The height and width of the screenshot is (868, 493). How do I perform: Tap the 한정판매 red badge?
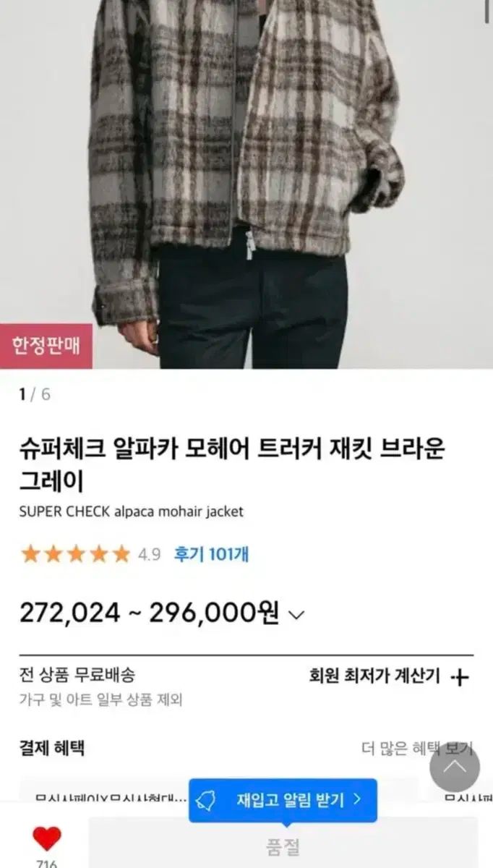coord(46,346)
